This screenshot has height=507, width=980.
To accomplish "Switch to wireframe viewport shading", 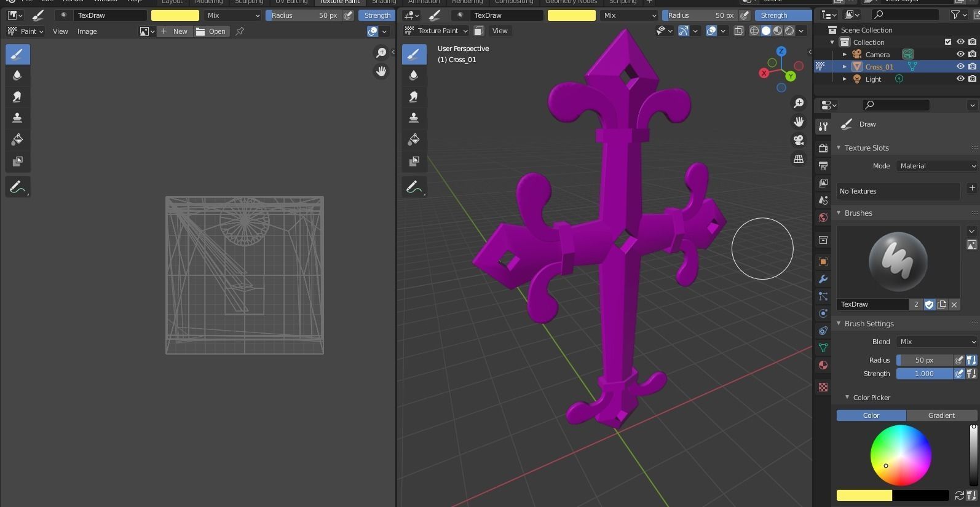I will [x=754, y=31].
